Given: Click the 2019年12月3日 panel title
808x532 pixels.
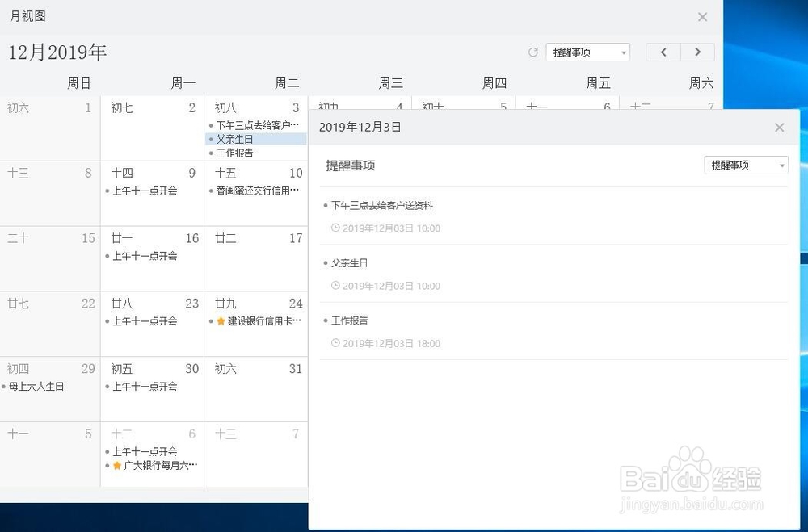Looking at the screenshot, I should (360, 128).
